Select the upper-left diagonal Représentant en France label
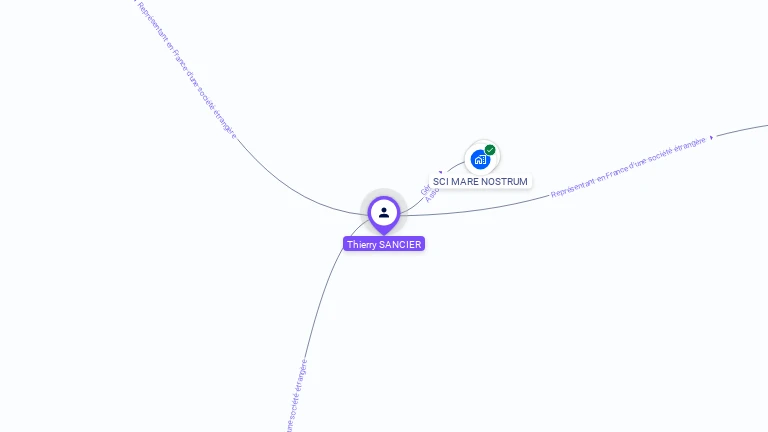Viewport: 768px width, 432px height. tap(187, 70)
